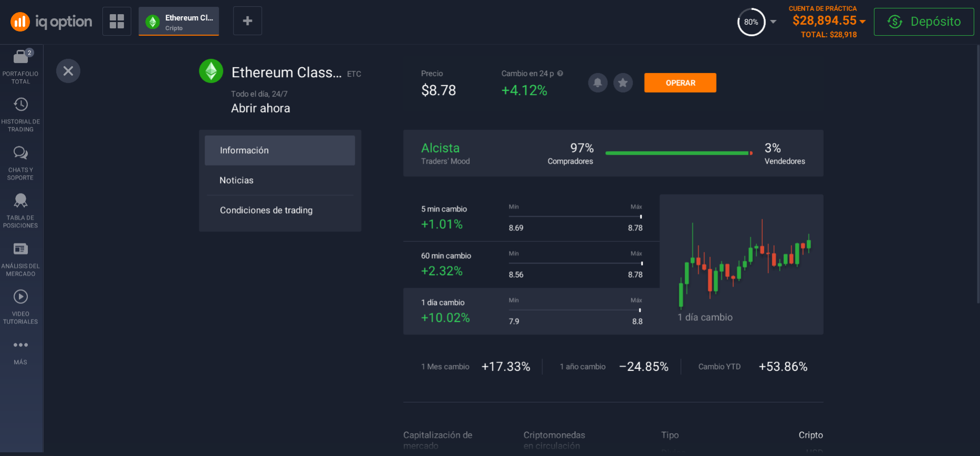Select the 60 min cambio row
The height and width of the screenshot is (456, 980).
tap(531, 264)
